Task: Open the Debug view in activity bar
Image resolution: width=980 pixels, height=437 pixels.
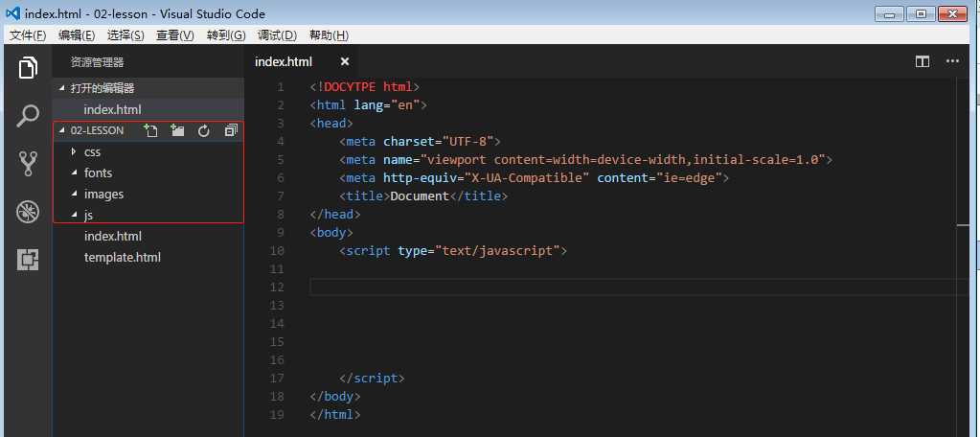Action: pyautogui.click(x=28, y=211)
